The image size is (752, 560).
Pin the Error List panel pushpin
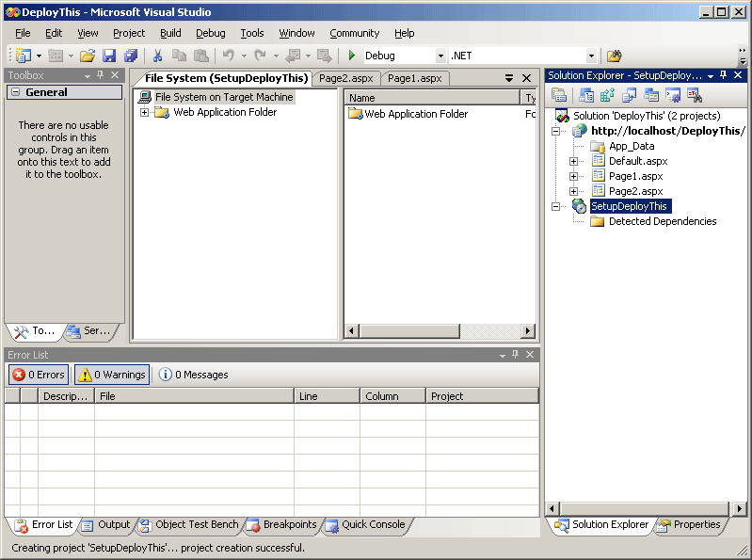click(x=515, y=354)
